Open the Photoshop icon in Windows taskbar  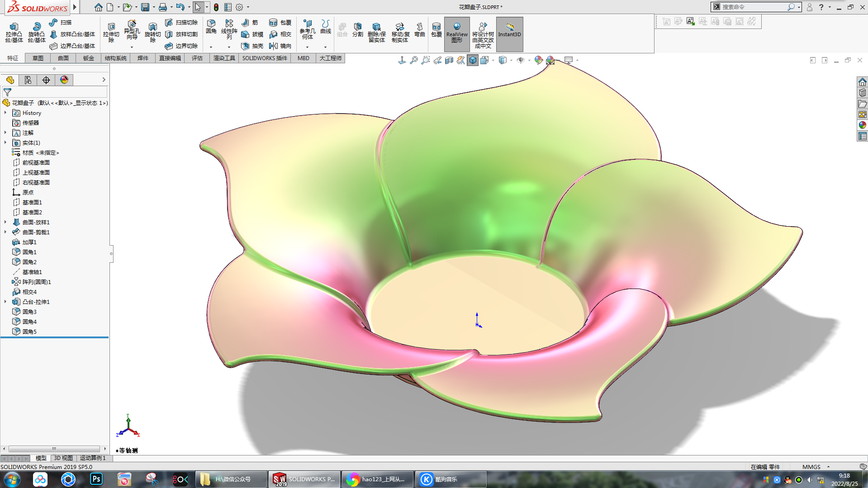[x=96, y=479]
